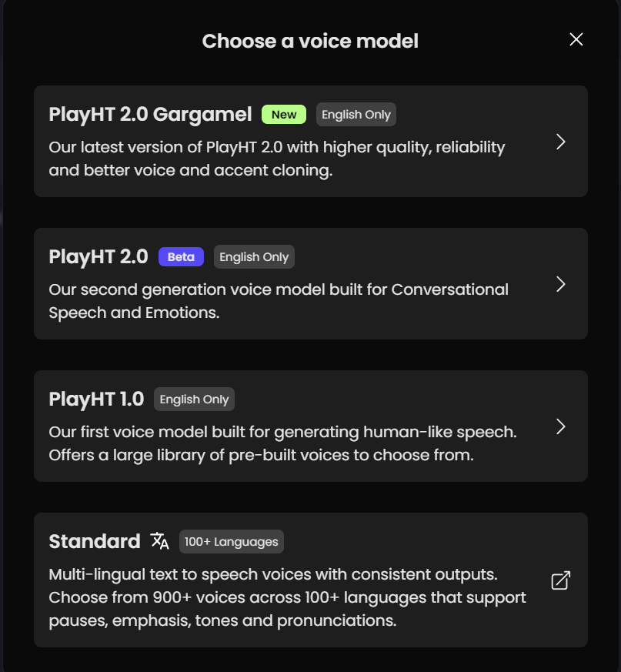Select the PlayHT 1.0 title
Screen dimensions: 621x672
[96, 400]
